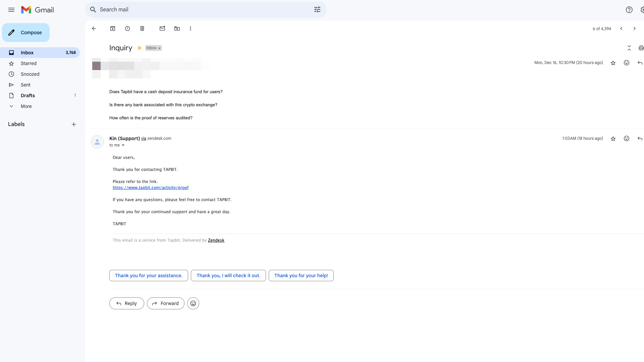This screenshot has width=644, height=362.
Task: Focus the Search mail field
Action: (x=206, y=10)
